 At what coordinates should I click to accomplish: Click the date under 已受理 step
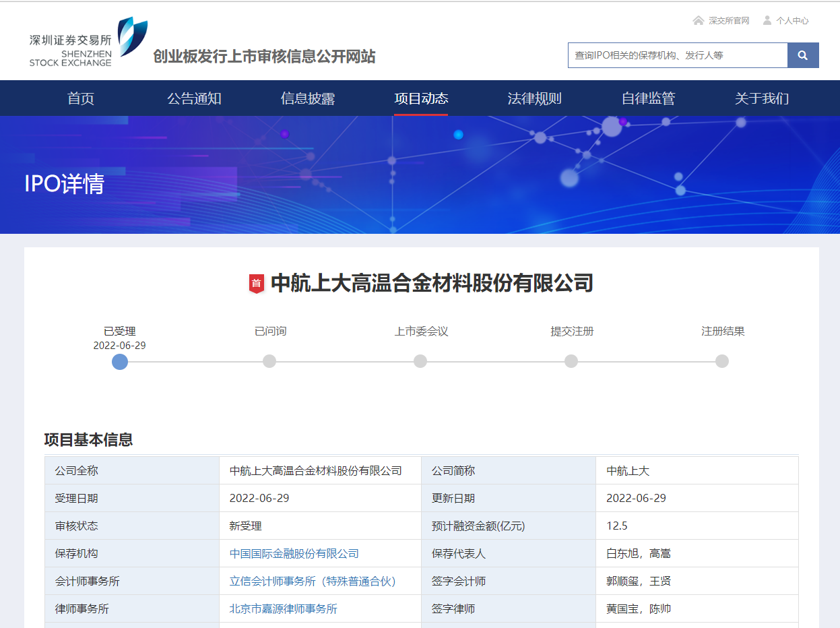(x=120, y=346)
